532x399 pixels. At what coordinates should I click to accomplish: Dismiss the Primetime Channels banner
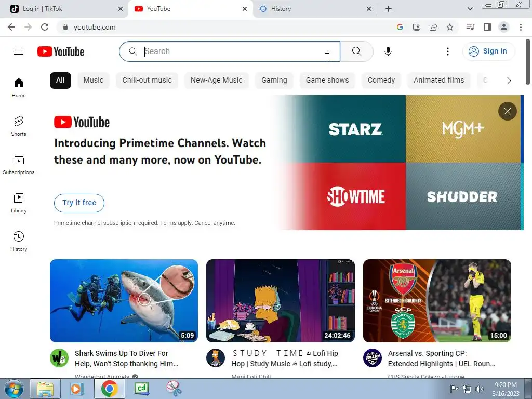(507, 111)
